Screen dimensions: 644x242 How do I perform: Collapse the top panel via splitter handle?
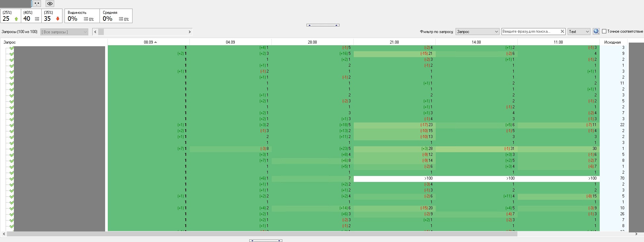tap(323, 25)
